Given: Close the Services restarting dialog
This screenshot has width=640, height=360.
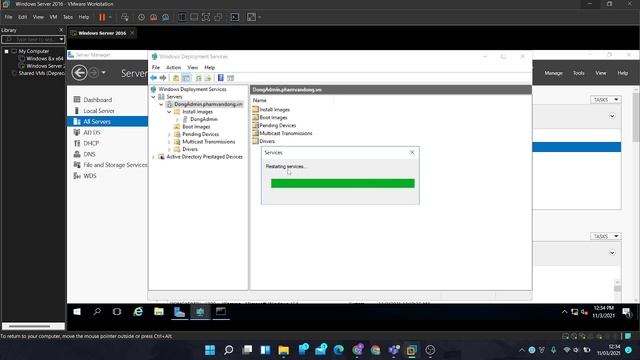Looking at the screenshot, I should click(412, 152).
